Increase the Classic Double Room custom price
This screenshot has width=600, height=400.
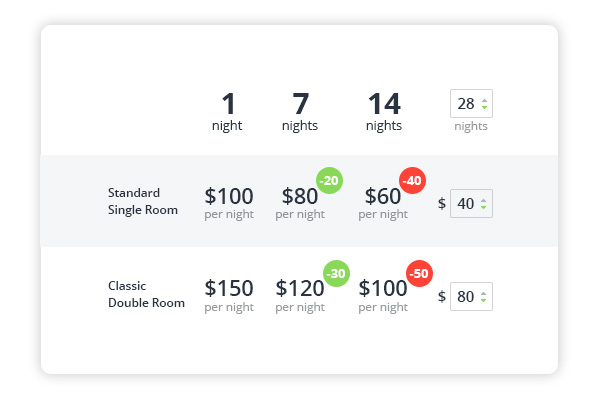pyautogui.click(x=484, y=293)
